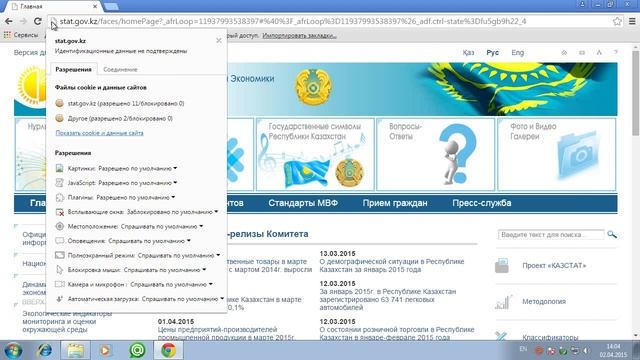Reload the page with the refresh icon

[38, 21]
